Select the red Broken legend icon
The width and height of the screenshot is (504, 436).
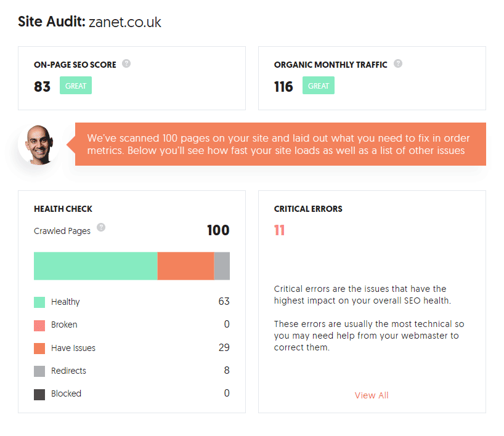[38, 325]
